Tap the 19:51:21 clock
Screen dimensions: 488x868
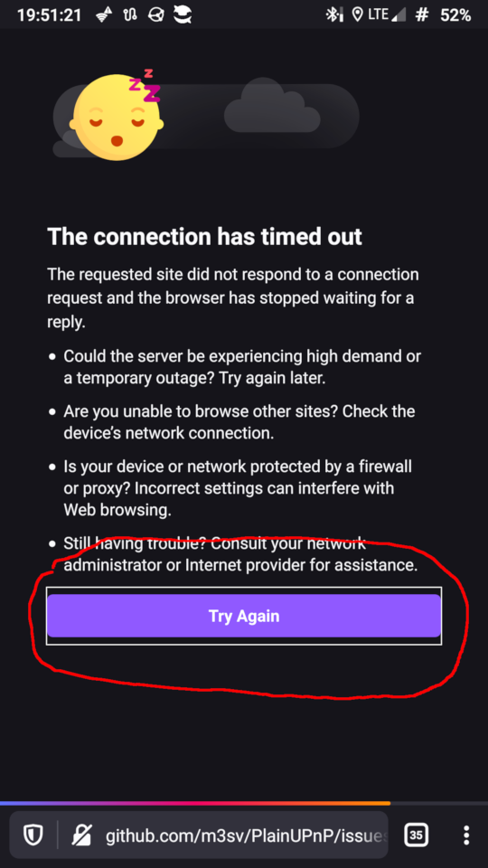[49, 15]
